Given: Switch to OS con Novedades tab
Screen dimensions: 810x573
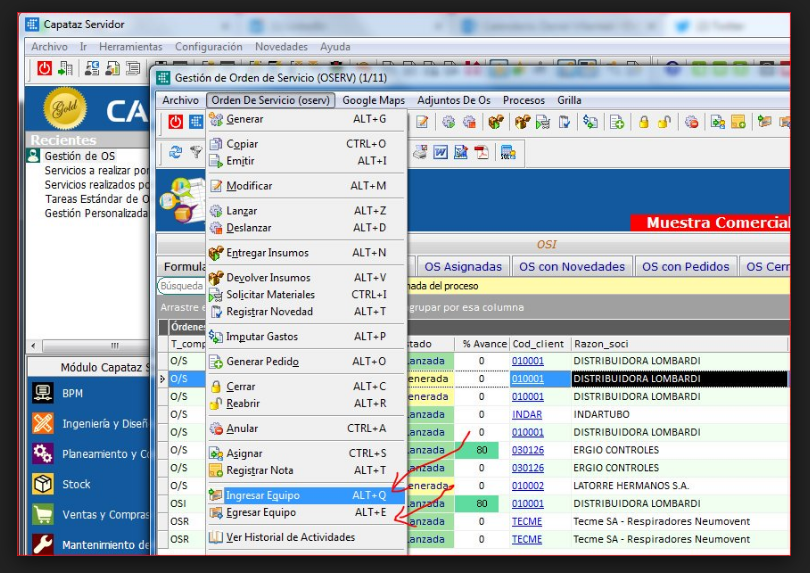Looking at the screenshot, I should pos(572,267).
